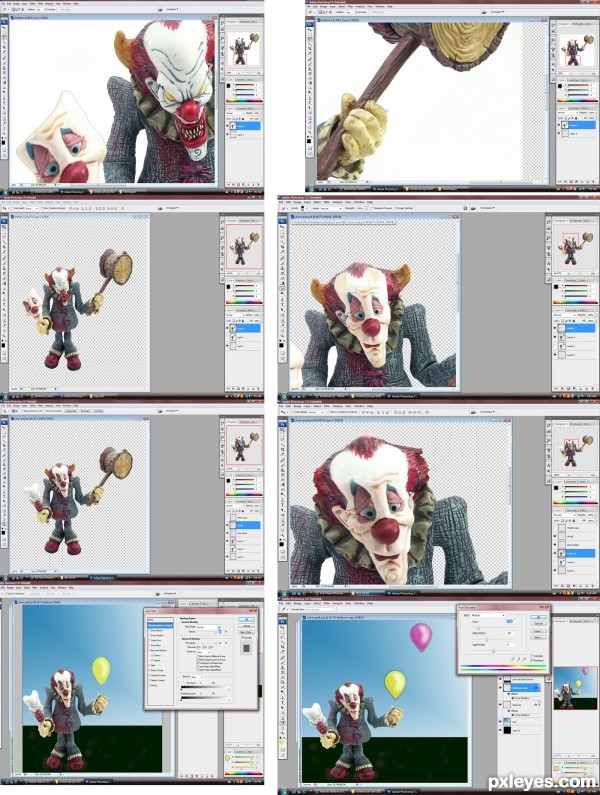
Task: Click the Lightness slider handle in the Hue/Saturation dialog
Action: pos(493,651)
